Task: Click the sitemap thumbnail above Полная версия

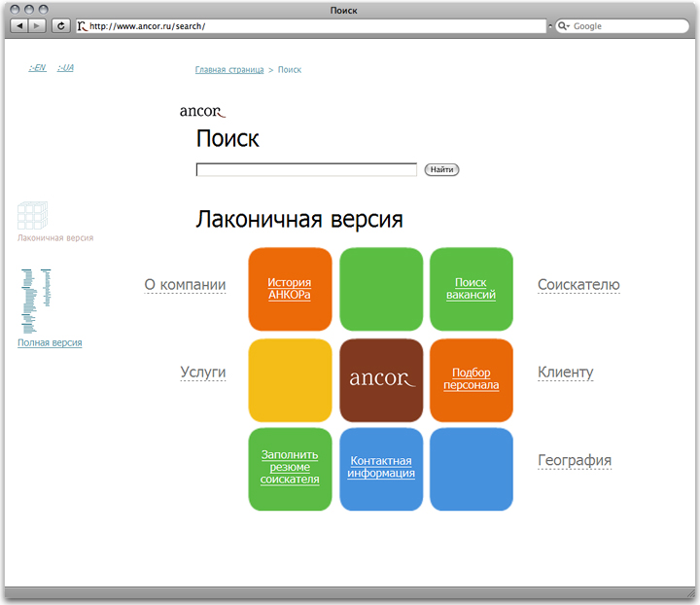Action: tap(36, 301)
